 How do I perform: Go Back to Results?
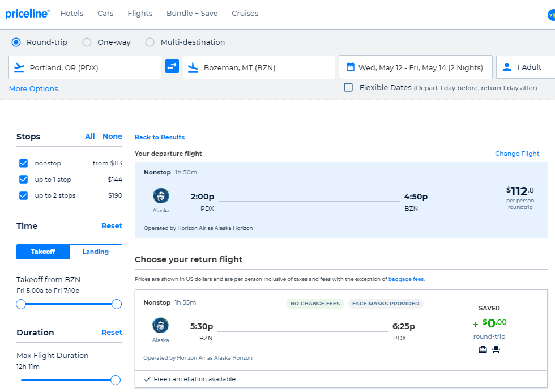[x=160, y=137]
